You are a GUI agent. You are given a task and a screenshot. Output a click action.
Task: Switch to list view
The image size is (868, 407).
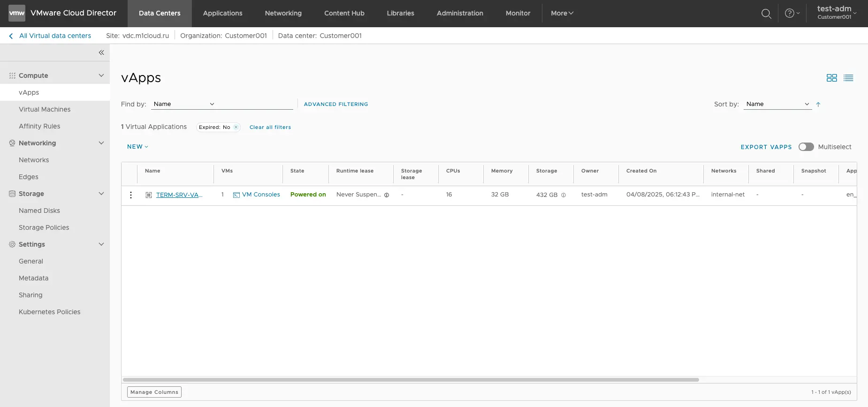(x=848, y=78)
